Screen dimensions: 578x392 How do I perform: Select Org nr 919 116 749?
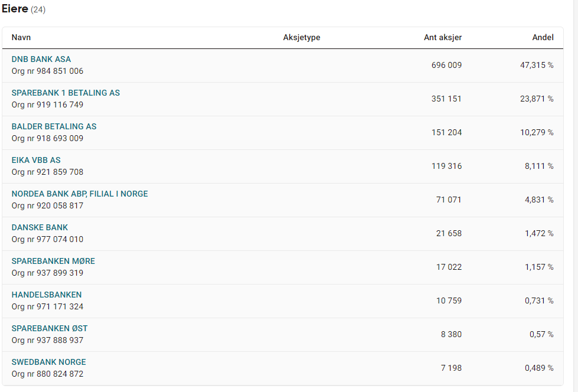(48, 104)
